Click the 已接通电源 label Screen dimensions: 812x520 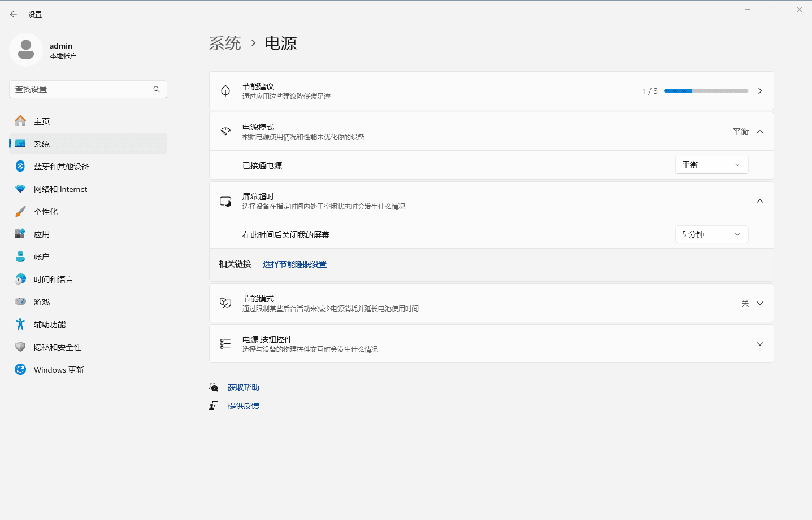(x=262, y=165)
